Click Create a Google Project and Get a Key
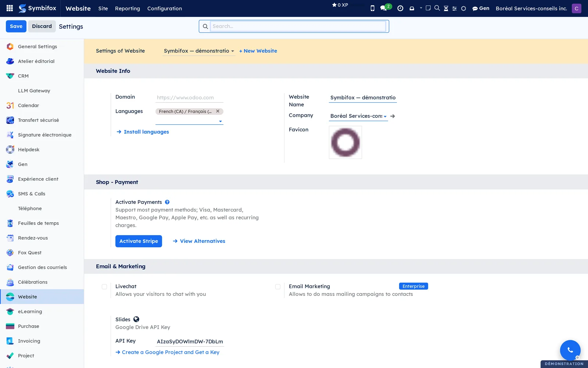Image resolution: width=588 pixels, height=368 pixels. point(168,352)
